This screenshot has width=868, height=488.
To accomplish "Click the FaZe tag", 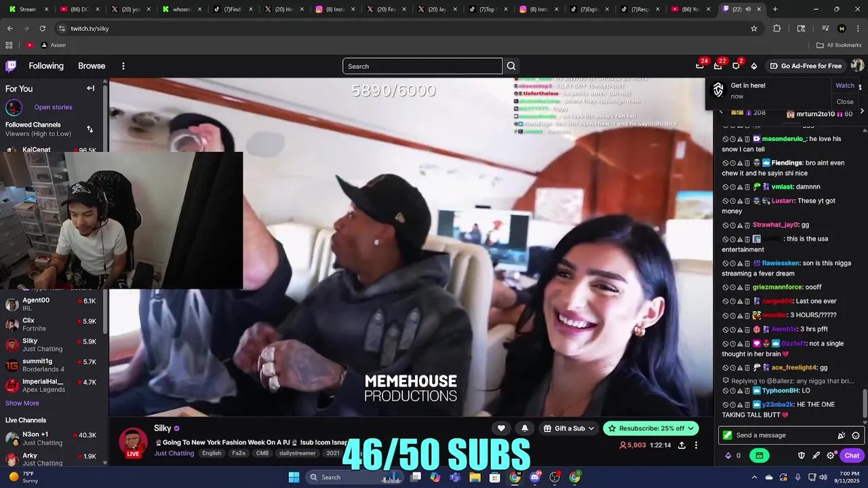I will pyautogui.click(x=239, y=453).
